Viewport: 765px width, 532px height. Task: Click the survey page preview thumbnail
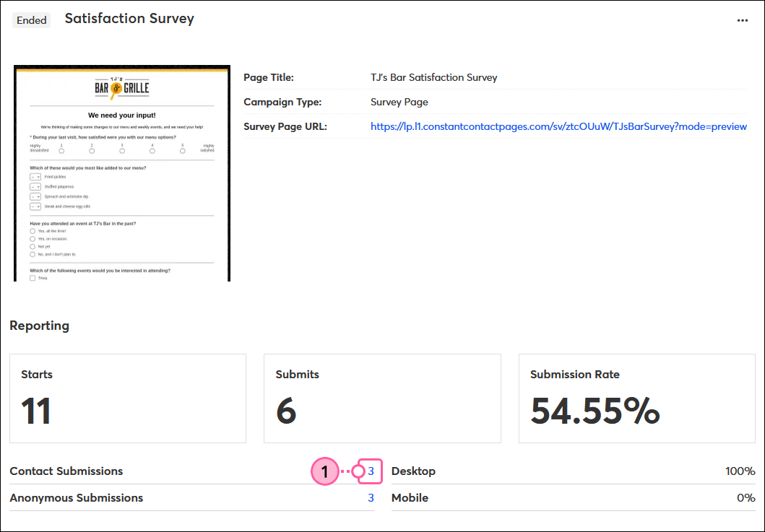122,173
